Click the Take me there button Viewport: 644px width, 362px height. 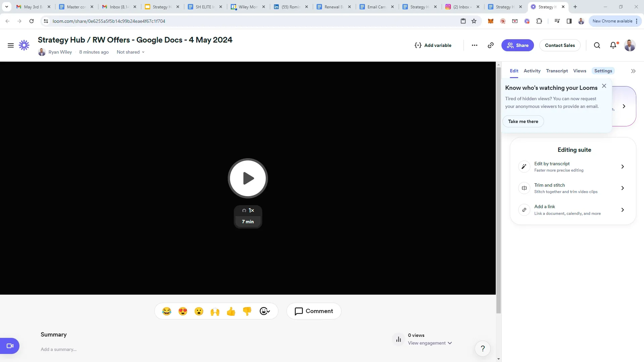point(523,121)
